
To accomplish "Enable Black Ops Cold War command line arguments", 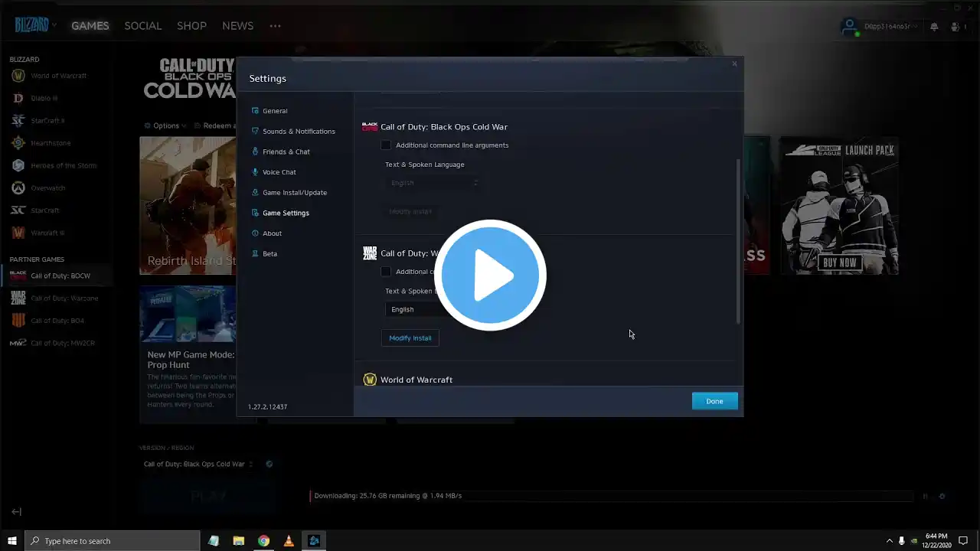I will pos(386,145).
